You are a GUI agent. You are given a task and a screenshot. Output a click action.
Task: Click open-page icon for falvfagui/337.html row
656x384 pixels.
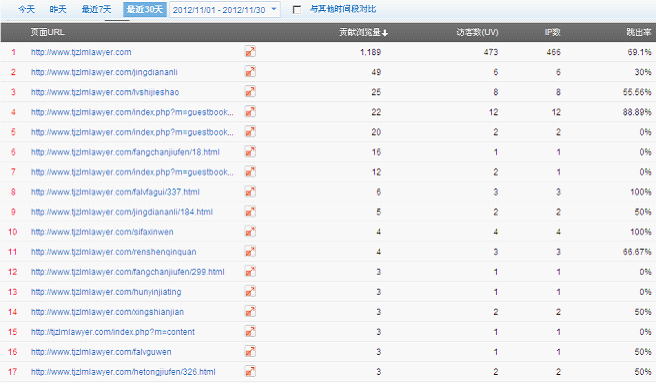(x=250, y=192)
